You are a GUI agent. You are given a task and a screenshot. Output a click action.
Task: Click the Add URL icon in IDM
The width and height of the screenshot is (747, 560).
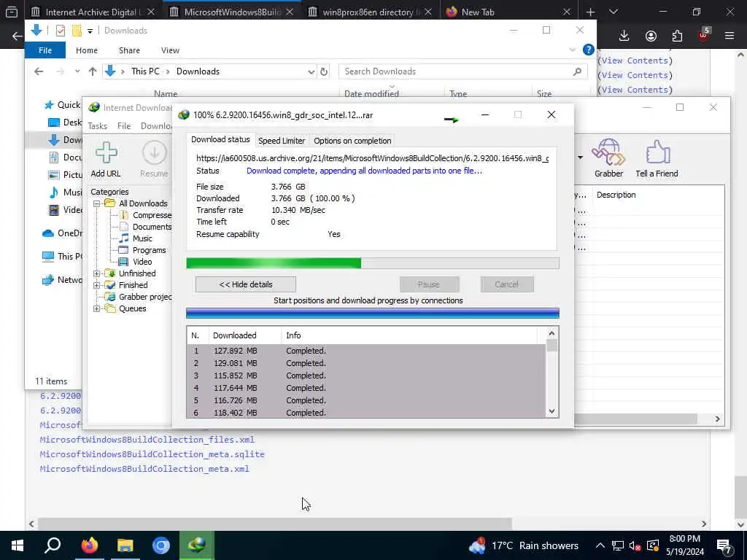106,153
